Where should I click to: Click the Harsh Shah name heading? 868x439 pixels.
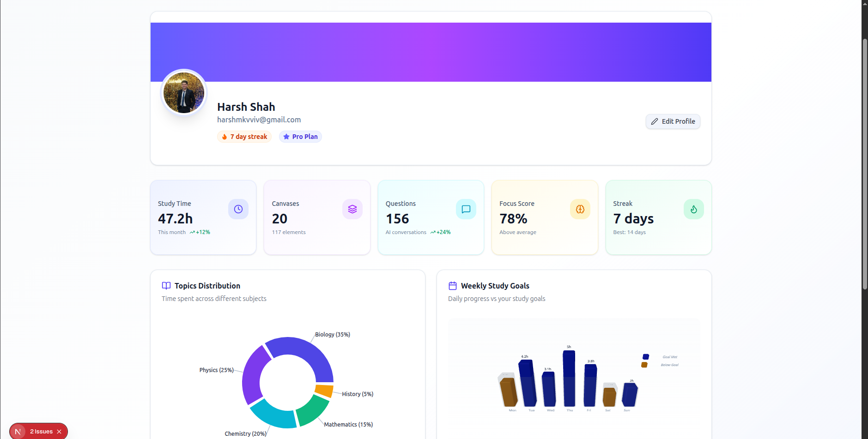click(246, 107)
